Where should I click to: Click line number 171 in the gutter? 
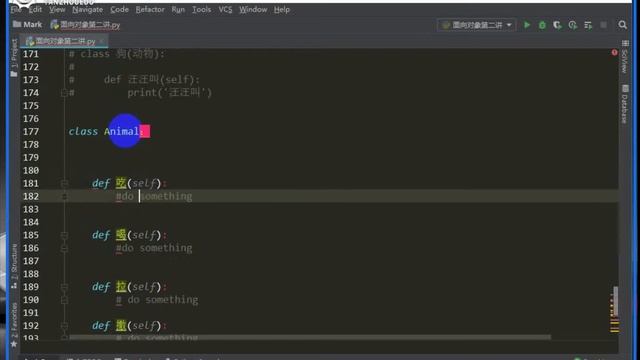pyautogui.click(x=31, y=54)
